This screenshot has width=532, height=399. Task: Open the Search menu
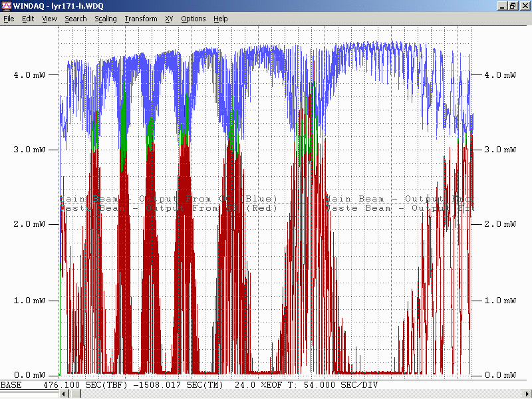pos(75,19)
